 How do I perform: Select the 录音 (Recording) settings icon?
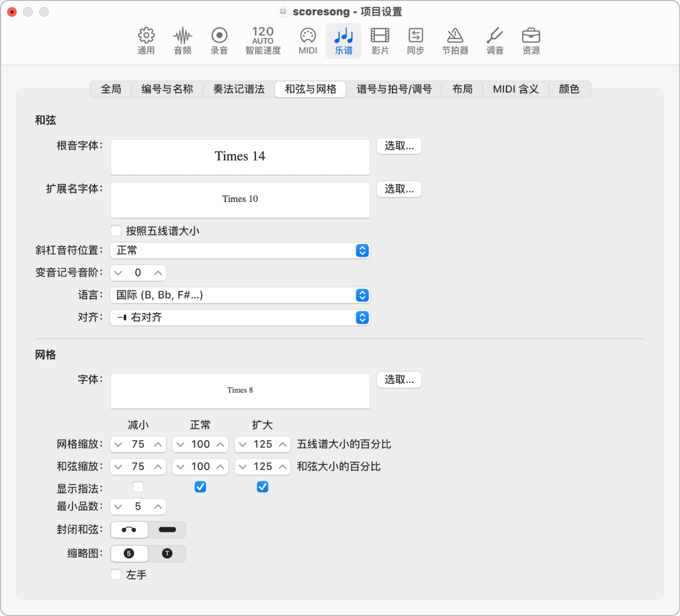click(219, 41)
